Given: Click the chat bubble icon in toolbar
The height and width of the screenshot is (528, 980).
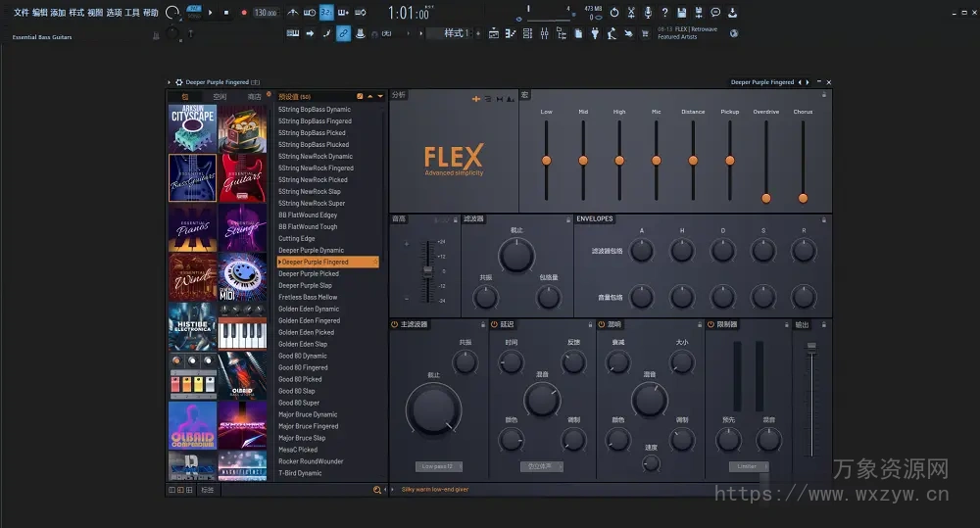Looking at the screenshot, I should [x=715, y=13].
